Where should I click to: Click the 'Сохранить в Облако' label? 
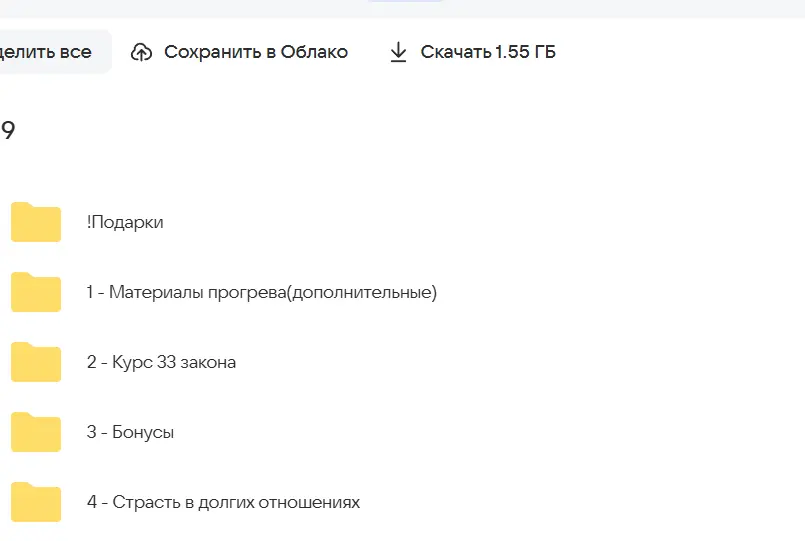[x=256, y=52]
